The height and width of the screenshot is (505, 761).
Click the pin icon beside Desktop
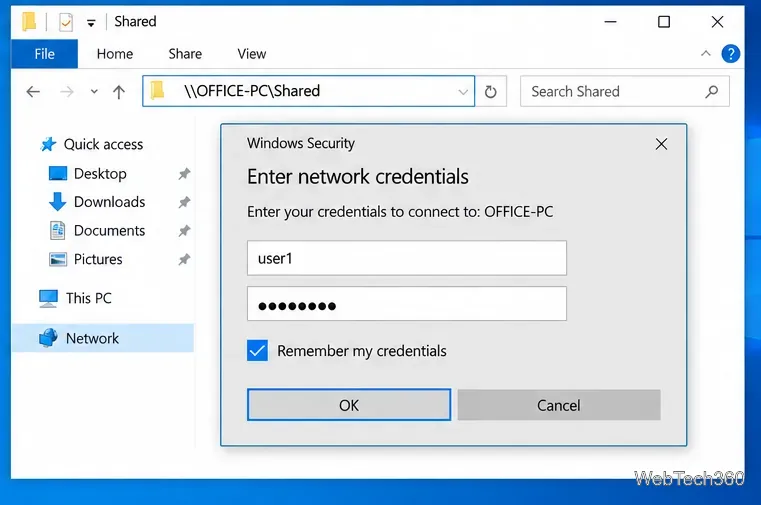coord(184,173)
